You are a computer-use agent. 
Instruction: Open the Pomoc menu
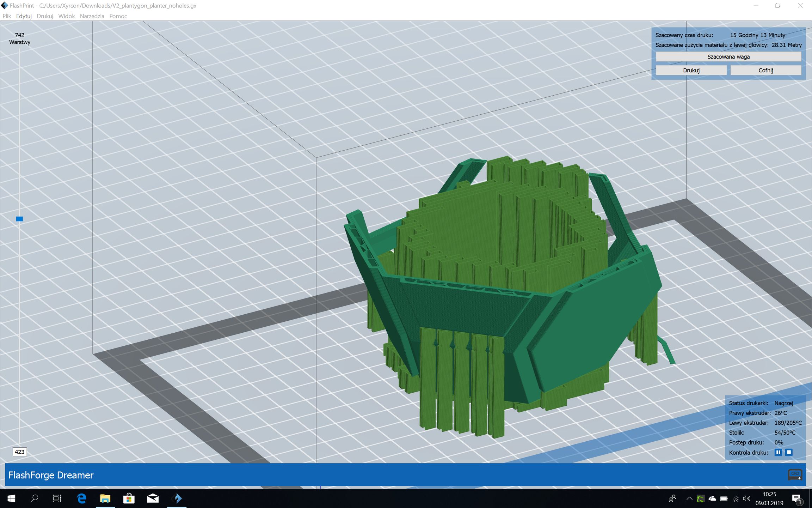click(x=118, y=16)
